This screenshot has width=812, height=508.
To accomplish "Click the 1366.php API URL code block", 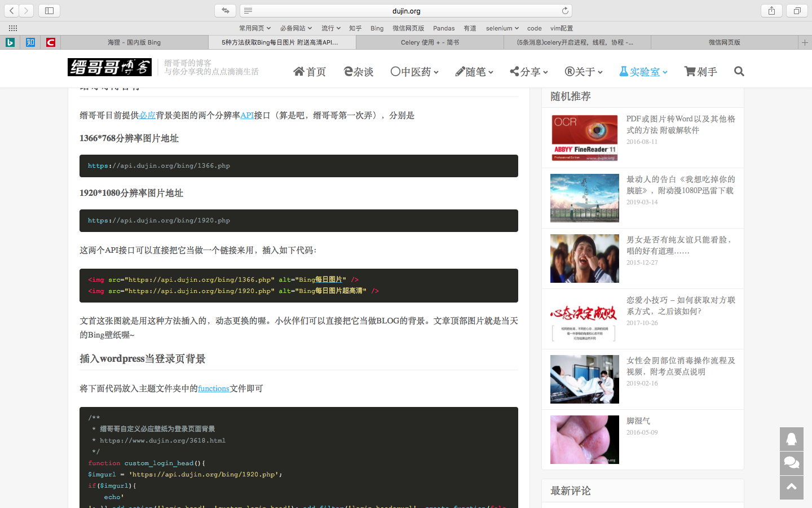I will point(299,166).
